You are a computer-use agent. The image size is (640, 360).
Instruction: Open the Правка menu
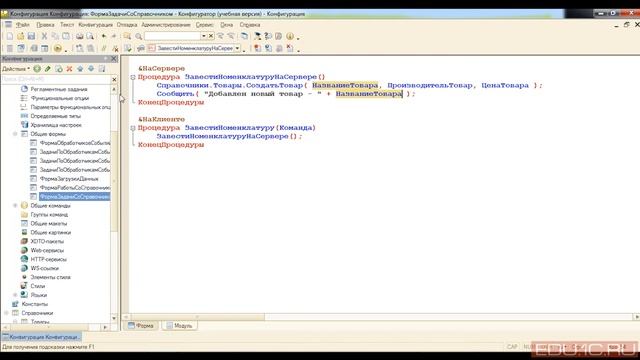(45, 25)
